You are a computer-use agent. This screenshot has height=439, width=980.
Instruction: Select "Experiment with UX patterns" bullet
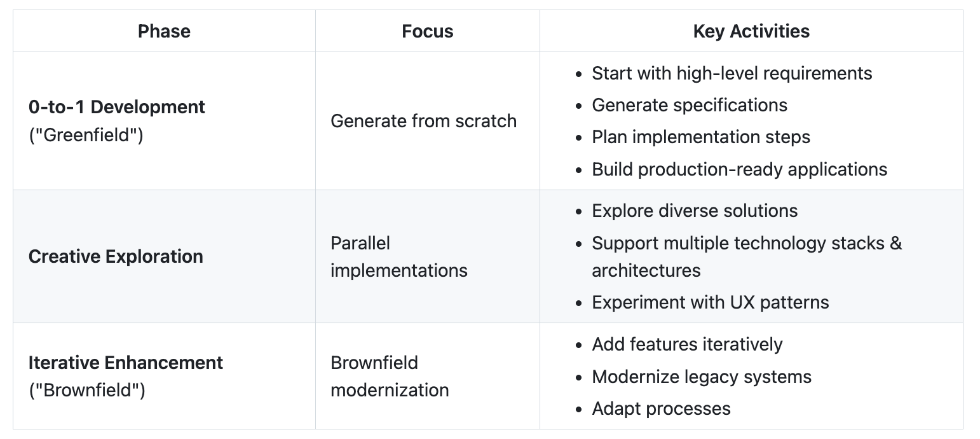710,302
